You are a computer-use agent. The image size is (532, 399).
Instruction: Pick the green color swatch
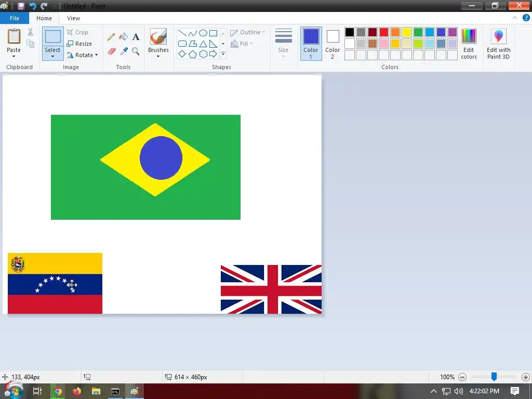click(x=418, y=32)
